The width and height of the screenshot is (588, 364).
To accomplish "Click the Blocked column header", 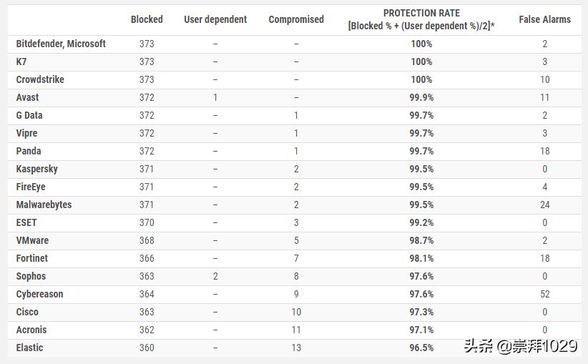I will [x=147, y=19].
